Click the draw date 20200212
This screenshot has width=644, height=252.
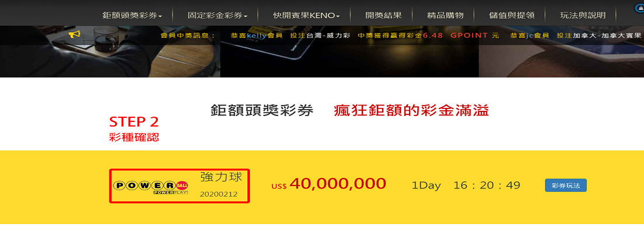[219, 194]
